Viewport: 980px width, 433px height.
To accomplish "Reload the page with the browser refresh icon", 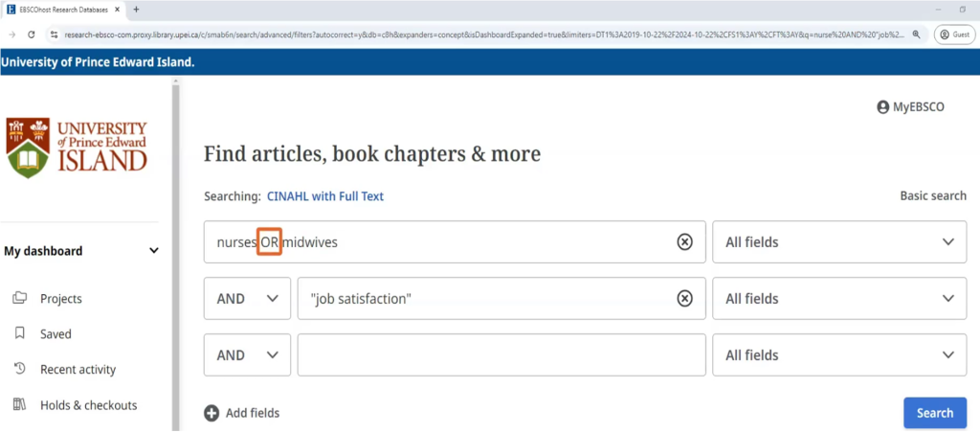I will tap(32, 34).
